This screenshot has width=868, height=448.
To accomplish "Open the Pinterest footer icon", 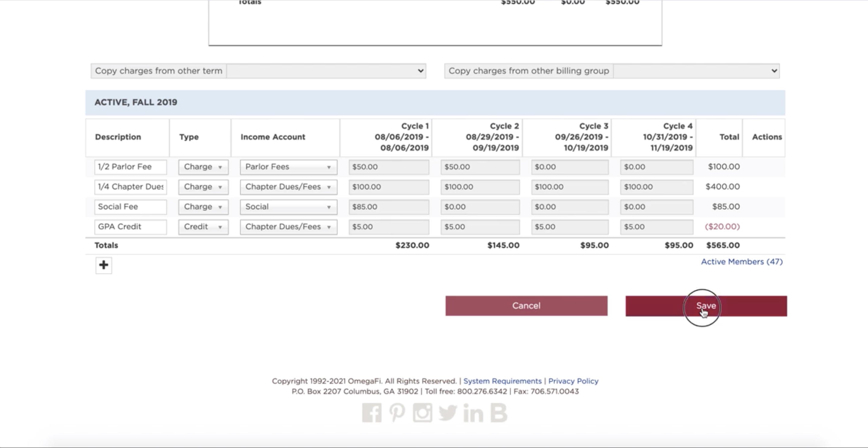I will tap(397, 413).
